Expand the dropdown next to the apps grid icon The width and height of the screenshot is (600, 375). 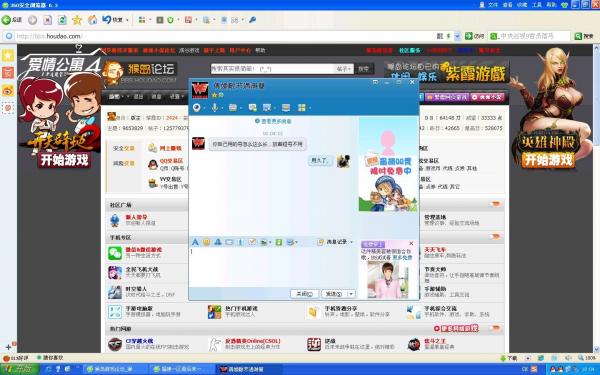(309, 108)
